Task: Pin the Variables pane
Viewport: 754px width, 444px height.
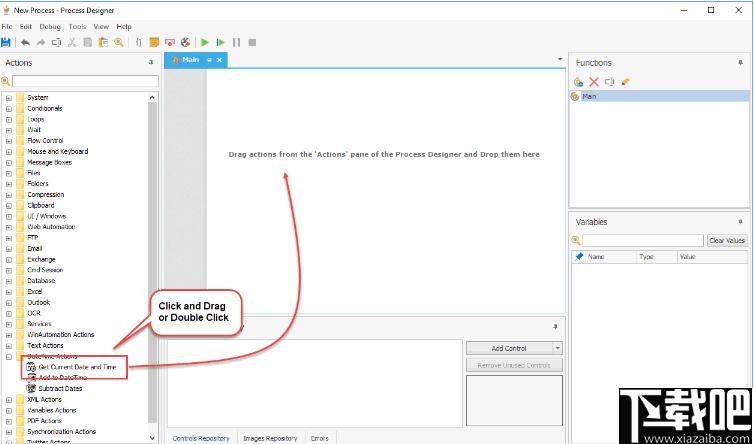Action: coord(741,222)
